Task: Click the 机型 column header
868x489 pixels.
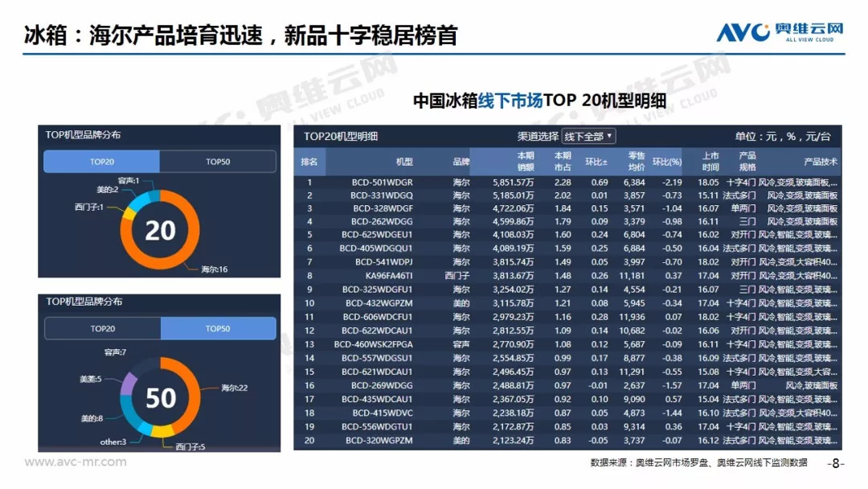Action: [x=404, y=162]
